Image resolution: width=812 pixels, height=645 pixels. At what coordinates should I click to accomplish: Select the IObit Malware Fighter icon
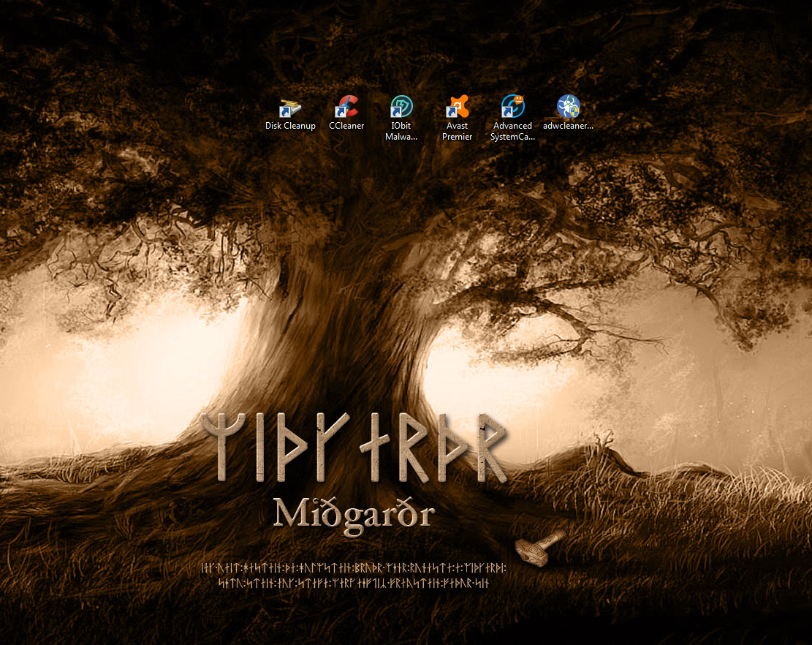tap(401, 107)
